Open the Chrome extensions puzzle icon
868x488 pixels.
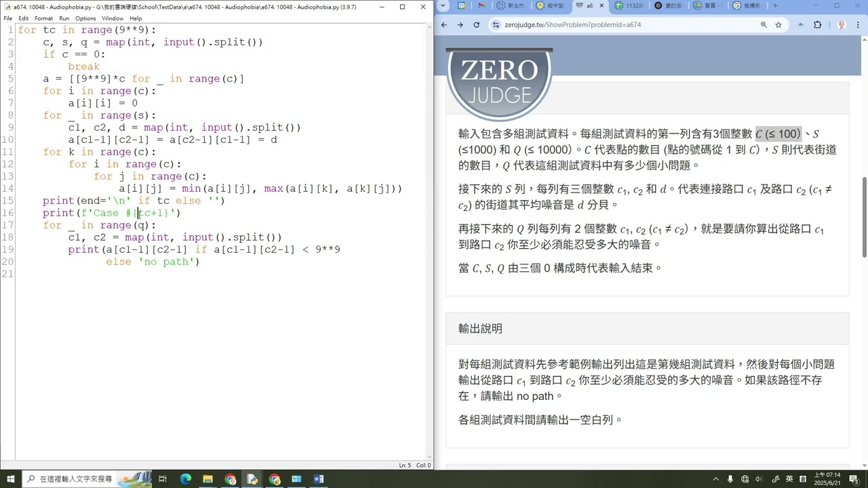pos(817,24)
